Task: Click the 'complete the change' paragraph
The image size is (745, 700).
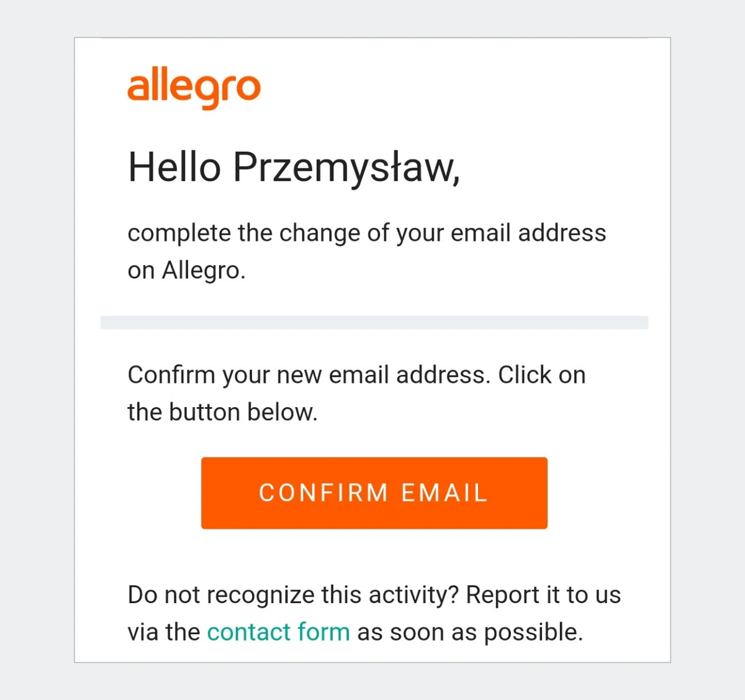Action: coord(366,251)
